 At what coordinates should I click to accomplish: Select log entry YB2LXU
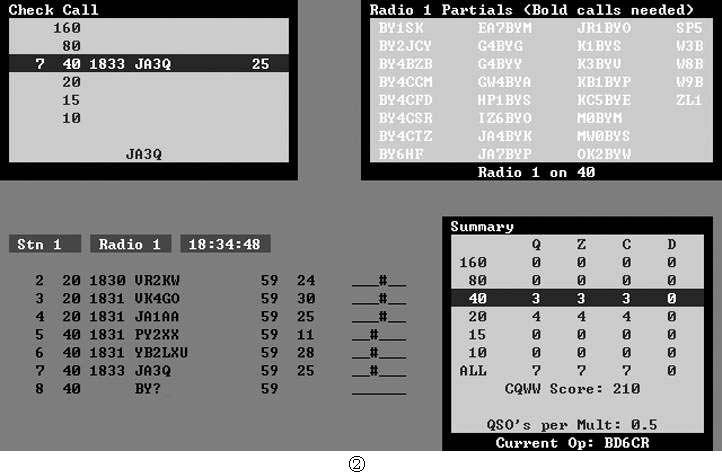tap(161, 352)
